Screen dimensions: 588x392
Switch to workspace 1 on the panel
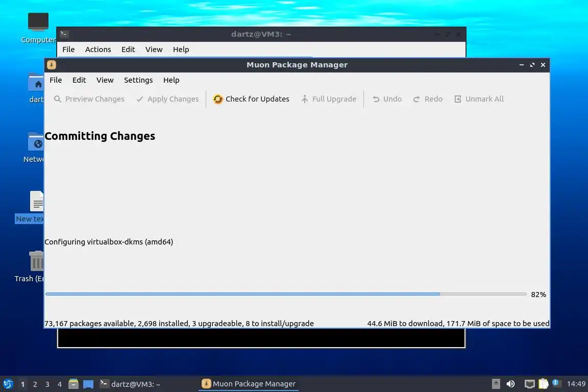click(x=22, y=384)
